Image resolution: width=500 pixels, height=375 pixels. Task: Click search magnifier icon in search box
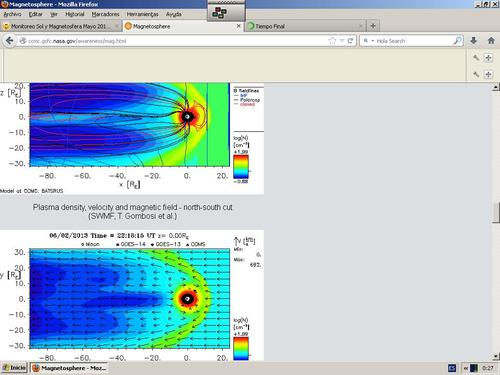tap(458, 41)
